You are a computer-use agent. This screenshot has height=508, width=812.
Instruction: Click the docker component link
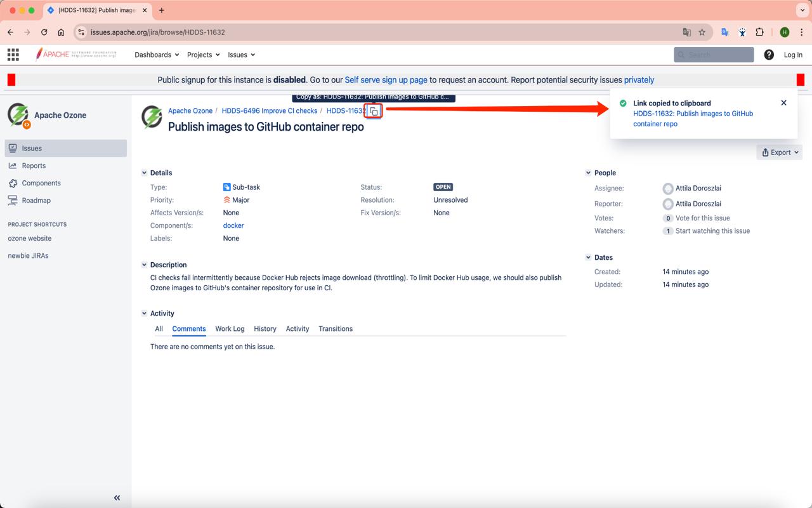(233, 225)
